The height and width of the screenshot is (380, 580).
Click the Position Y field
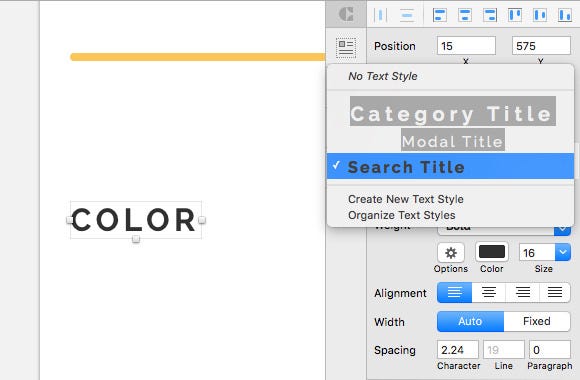point(541,46)
